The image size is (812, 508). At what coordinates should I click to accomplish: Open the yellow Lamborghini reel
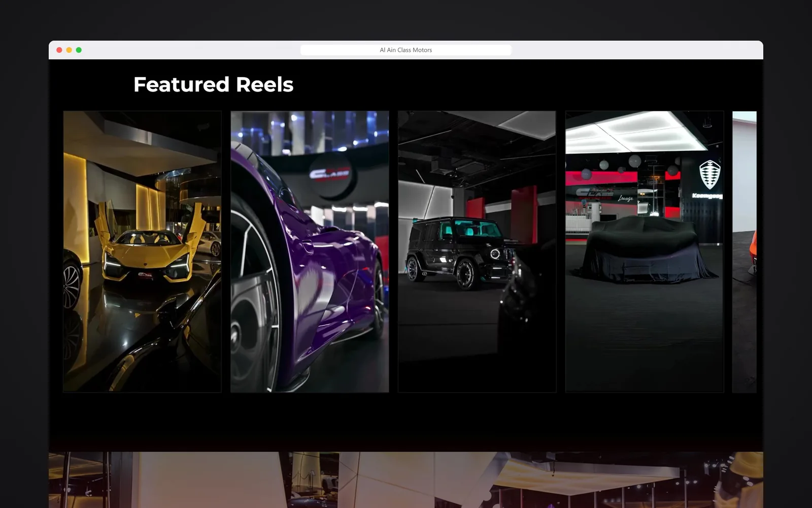(142, 251)
